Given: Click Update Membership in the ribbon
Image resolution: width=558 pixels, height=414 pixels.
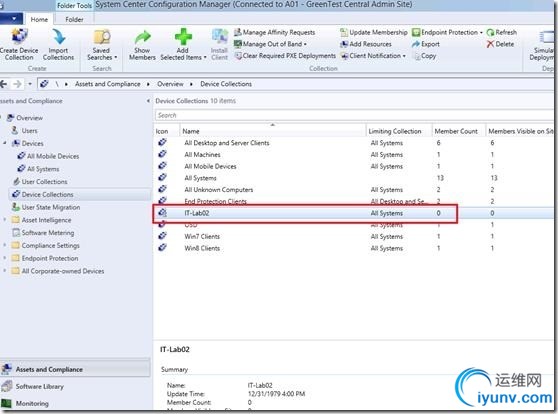Looking at the screenshot, I should tap(374, 32).
